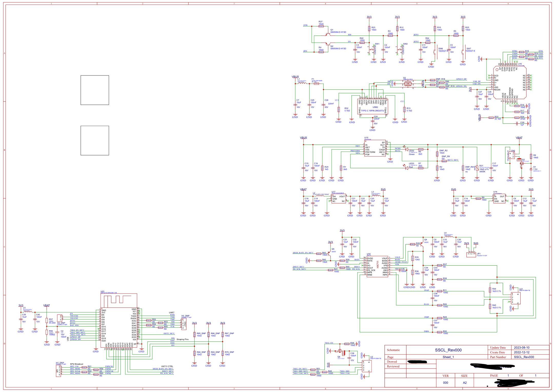Select the R31 thermistor symbol

point(477,168)
